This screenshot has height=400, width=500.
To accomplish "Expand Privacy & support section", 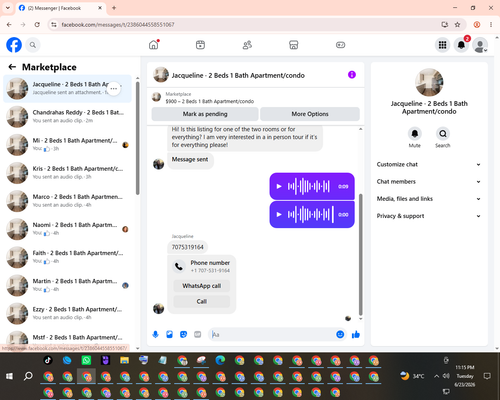I will [429, 216].
